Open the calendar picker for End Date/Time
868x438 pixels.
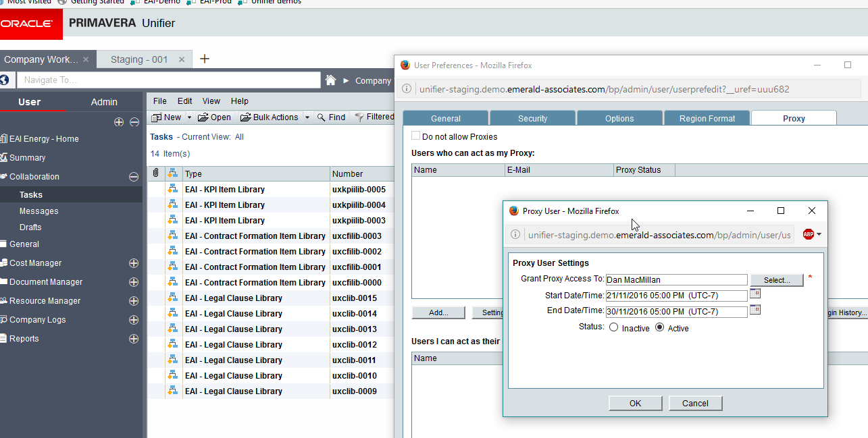[755, 309]
